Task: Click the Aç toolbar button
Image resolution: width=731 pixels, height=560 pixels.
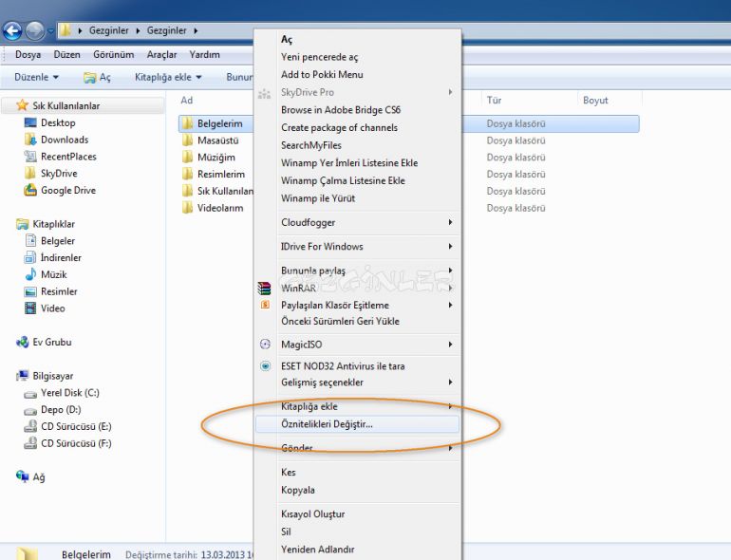Action: (x=98, y=78)
